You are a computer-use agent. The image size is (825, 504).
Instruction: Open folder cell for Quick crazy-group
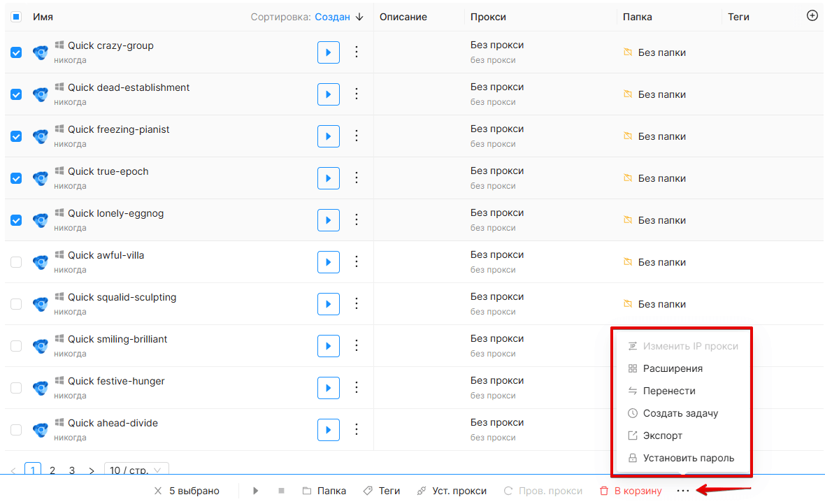coord(654,52)
